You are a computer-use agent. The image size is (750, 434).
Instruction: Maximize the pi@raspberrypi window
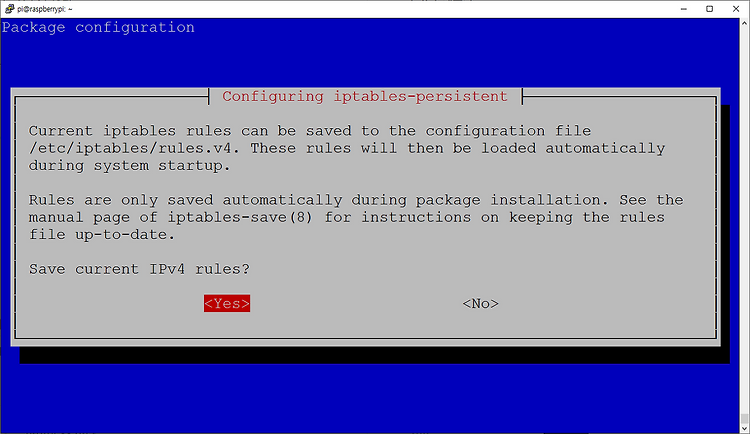[710, 9]
